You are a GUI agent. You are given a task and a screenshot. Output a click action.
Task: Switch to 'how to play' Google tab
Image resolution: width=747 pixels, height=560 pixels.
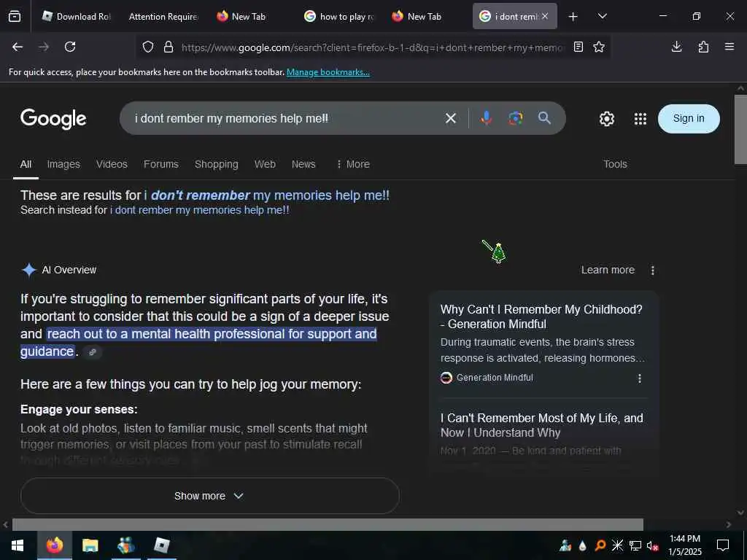(x=339, y=16)
